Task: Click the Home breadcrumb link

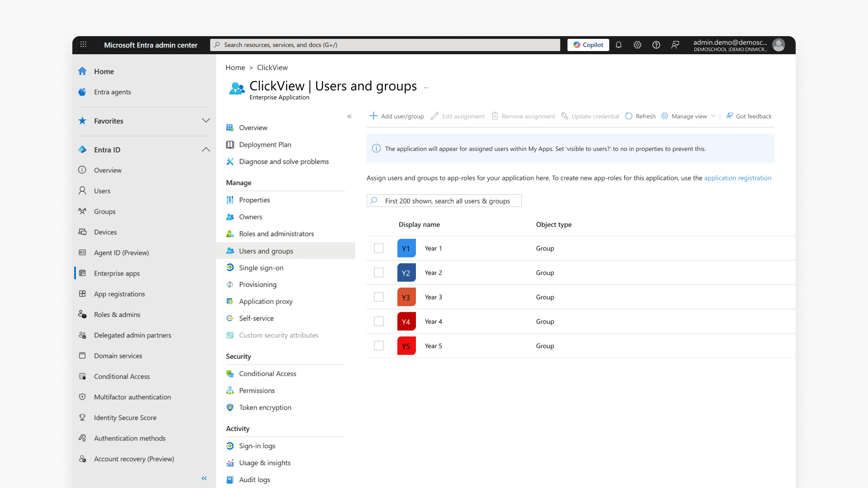Action: pyautogui.click(x=235, y=67)
